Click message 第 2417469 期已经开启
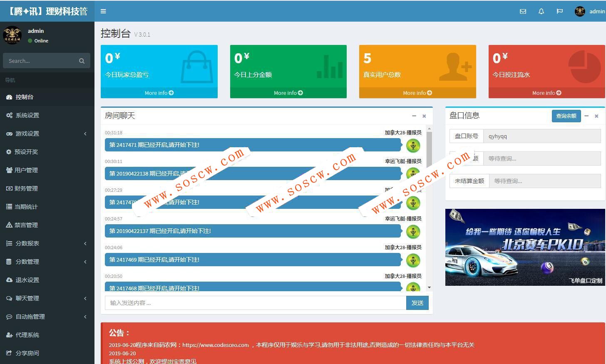Viewport: 606px width, 364px height. (253, 260)
